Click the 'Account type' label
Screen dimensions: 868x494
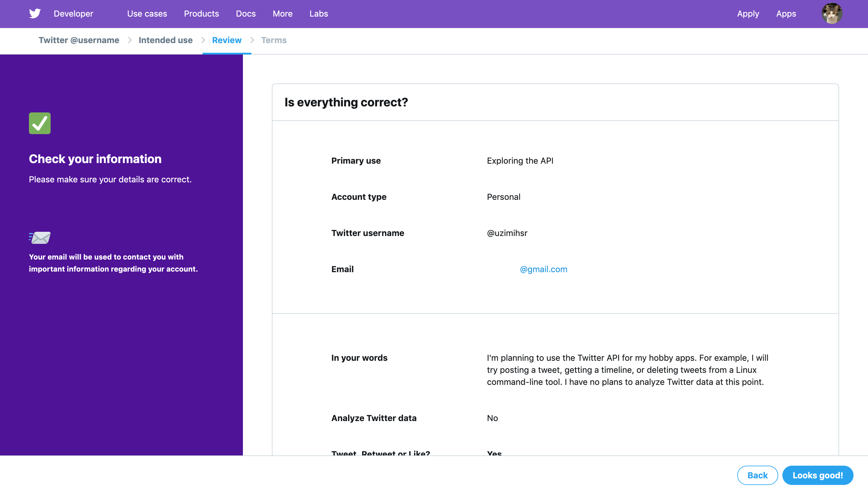359,197
